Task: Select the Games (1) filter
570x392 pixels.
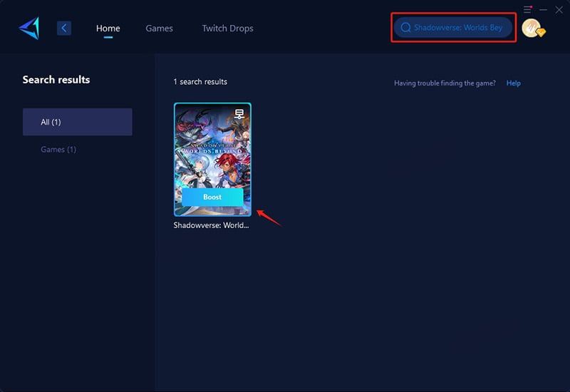Action: coord(58,150)
